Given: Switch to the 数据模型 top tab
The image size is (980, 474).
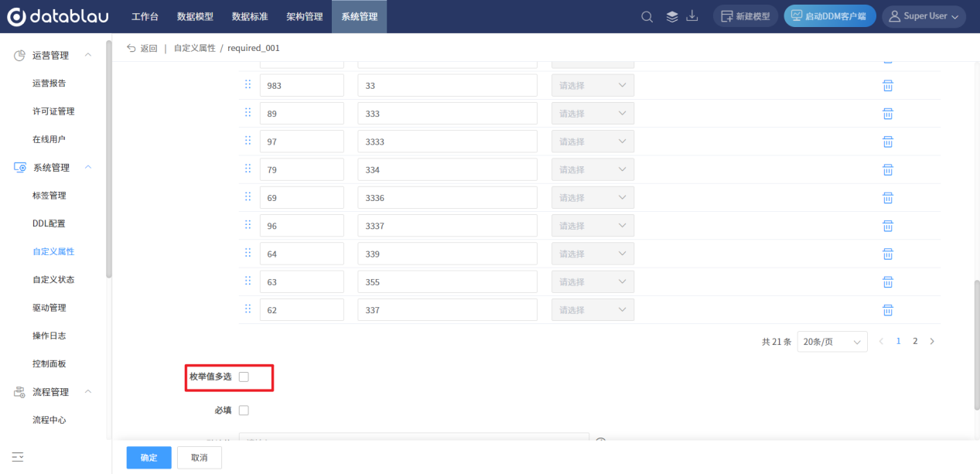Looking at the screenshot, I should pos(195,16).
